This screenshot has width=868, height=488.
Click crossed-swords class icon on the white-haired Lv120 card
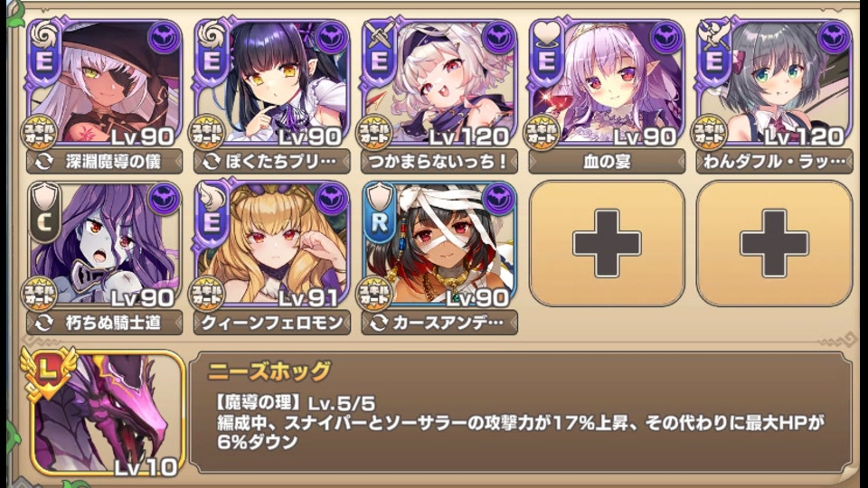(x=380, y=33)
